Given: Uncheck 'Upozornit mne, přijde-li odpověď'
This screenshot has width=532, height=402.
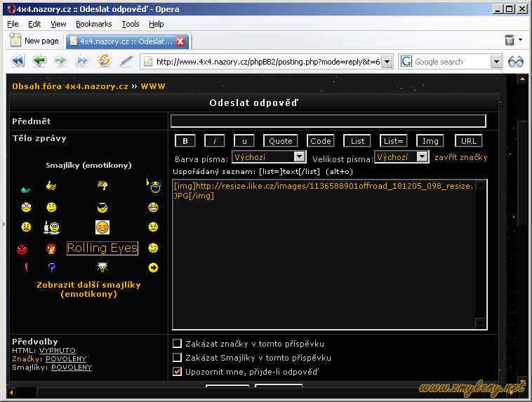Looking at the screenshot, I should pos(178,371).
